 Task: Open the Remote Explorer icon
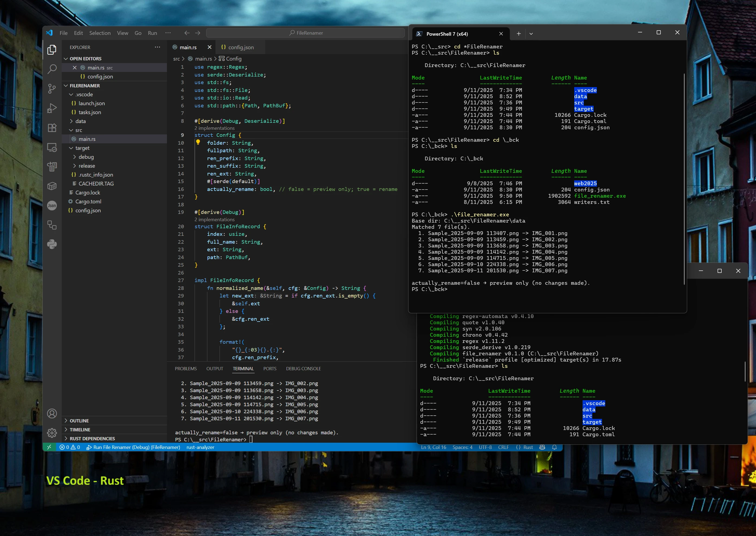click(x=52, y=147)
